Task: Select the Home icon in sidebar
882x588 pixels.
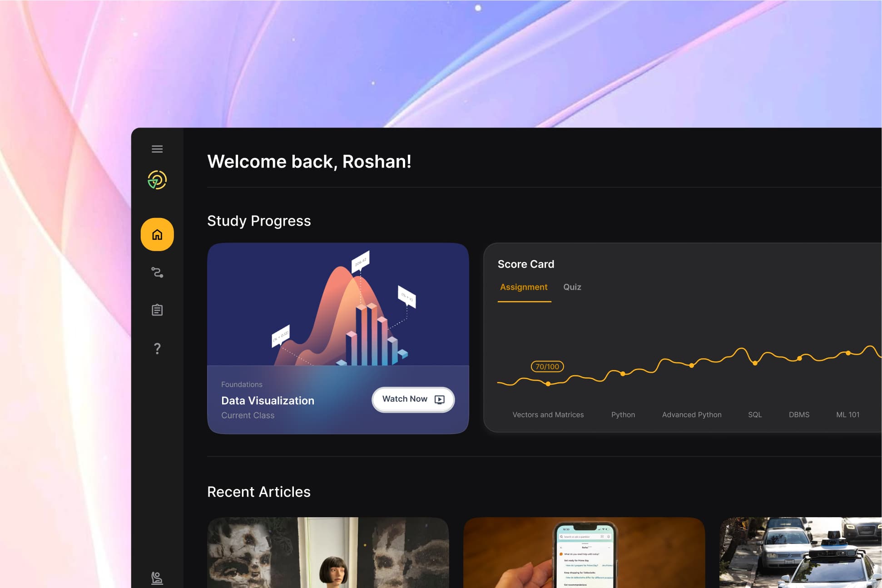Action: 157,234
